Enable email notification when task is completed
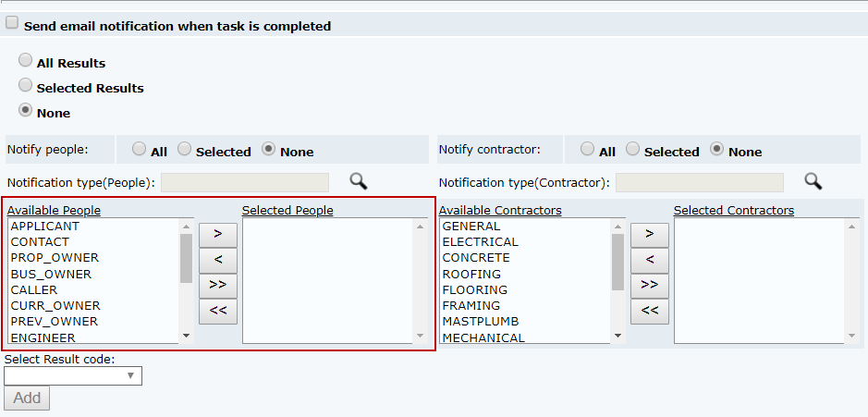868x417 pixels. click(x=12, y=24)
